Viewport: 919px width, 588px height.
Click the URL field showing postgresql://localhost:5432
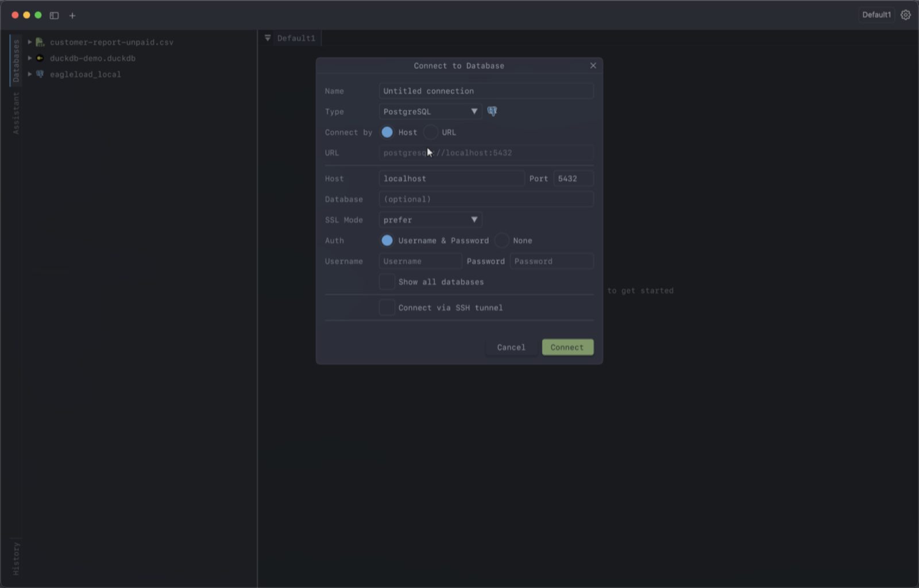point(486,153)
